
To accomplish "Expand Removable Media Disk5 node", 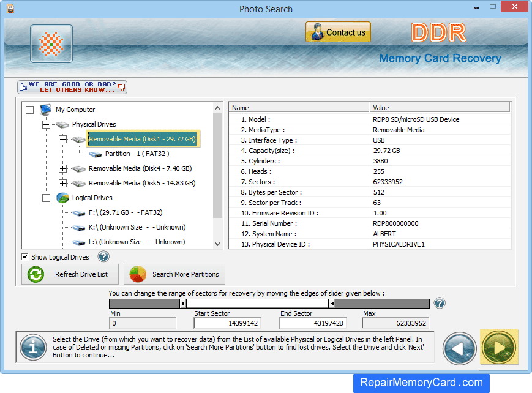I will tap(62, 183).
